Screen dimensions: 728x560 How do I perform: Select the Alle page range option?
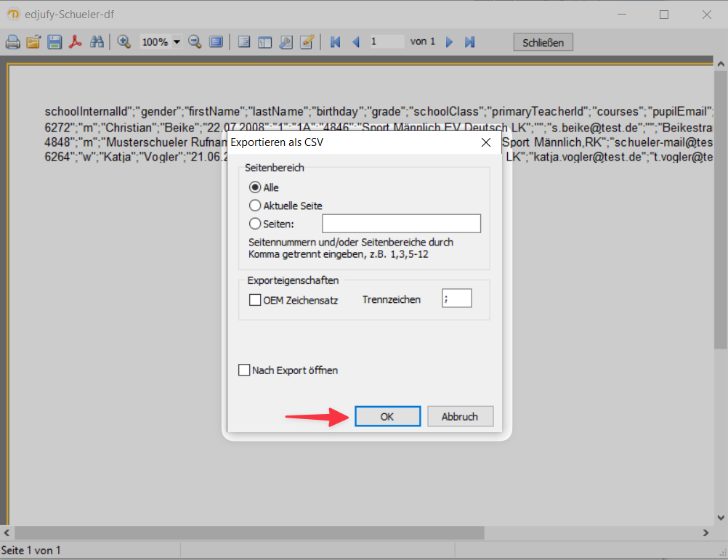tap(256, 187)
